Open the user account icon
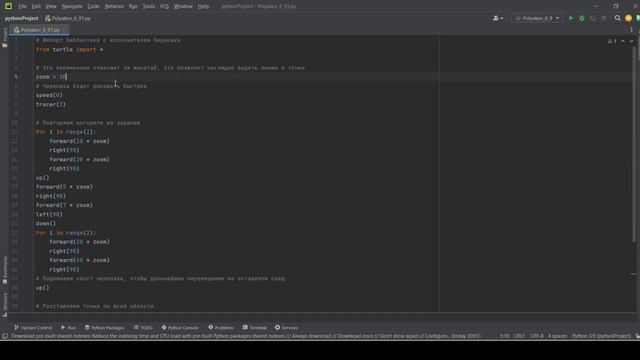640x360 pixels. point(498,18)
